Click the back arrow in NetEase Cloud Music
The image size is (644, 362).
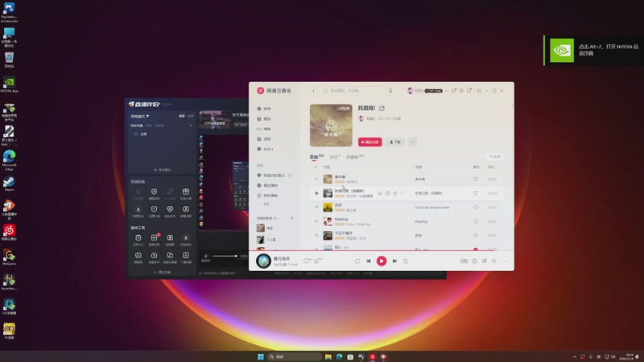point(313,91)
